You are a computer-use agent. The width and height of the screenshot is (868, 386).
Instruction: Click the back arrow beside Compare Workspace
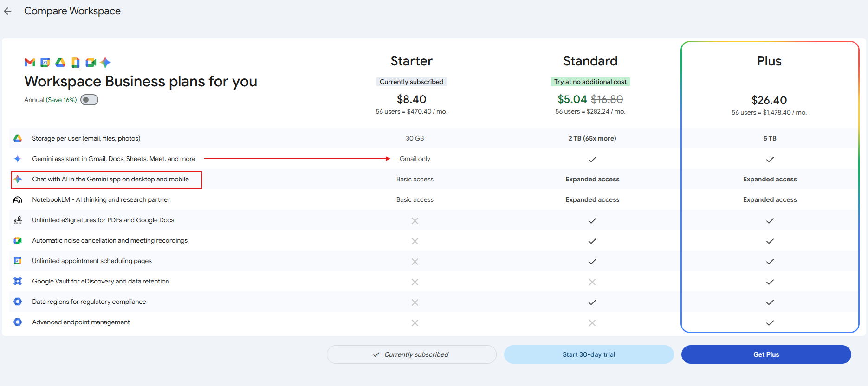click(x=8, y=11)
